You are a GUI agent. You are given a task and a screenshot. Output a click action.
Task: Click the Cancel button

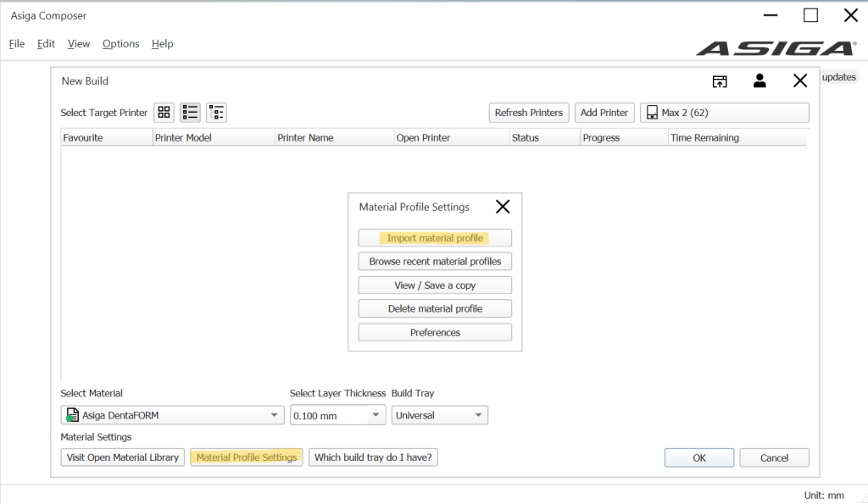click(x=774, y=457)
